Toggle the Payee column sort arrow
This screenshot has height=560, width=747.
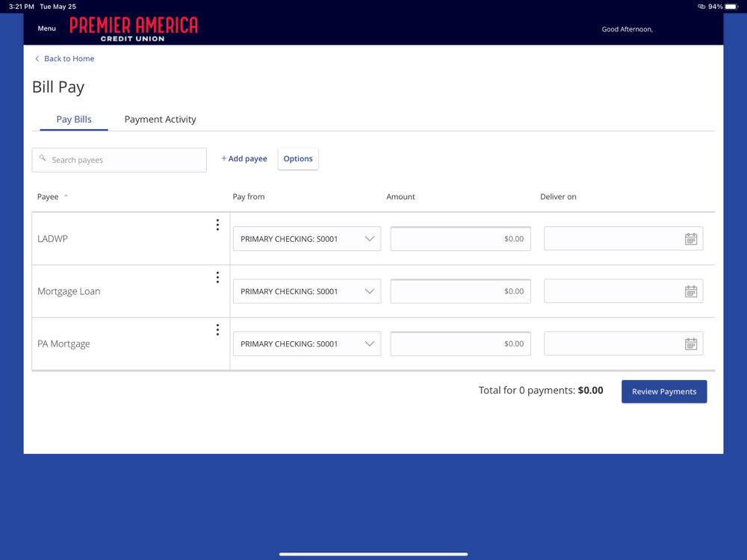tap(66, 196)
